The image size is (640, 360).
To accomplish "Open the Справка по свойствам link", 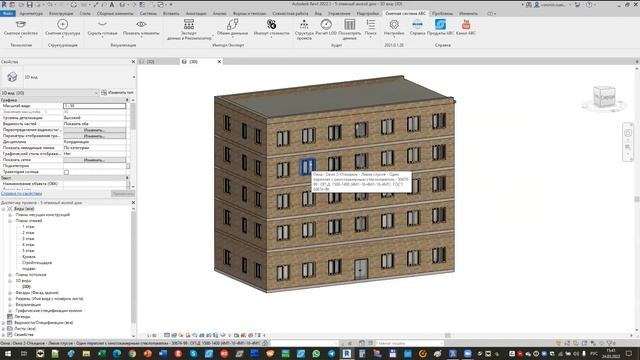I will click(x=22, y=193).
